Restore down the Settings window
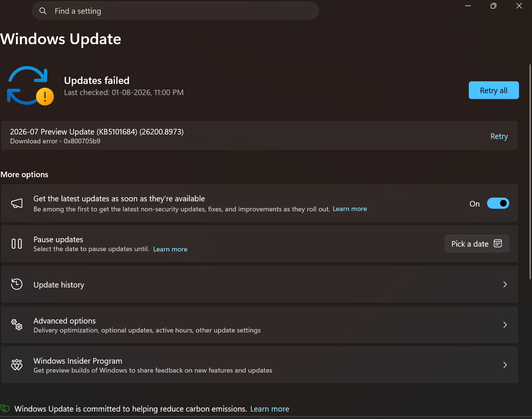The height and width of the screenshot is (419, 532). click(x=493, y=6)
